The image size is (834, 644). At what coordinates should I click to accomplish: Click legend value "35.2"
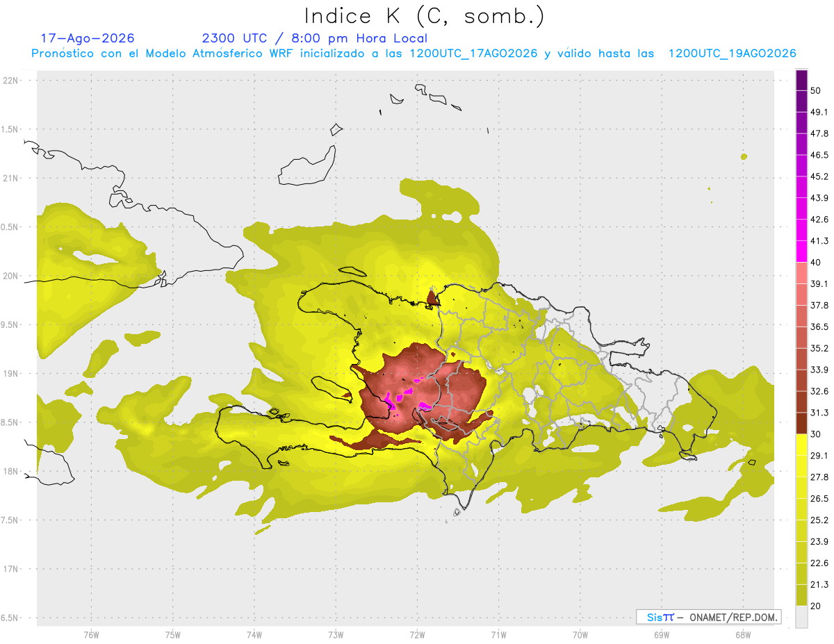pyautogui.click(x=819, y=348)
